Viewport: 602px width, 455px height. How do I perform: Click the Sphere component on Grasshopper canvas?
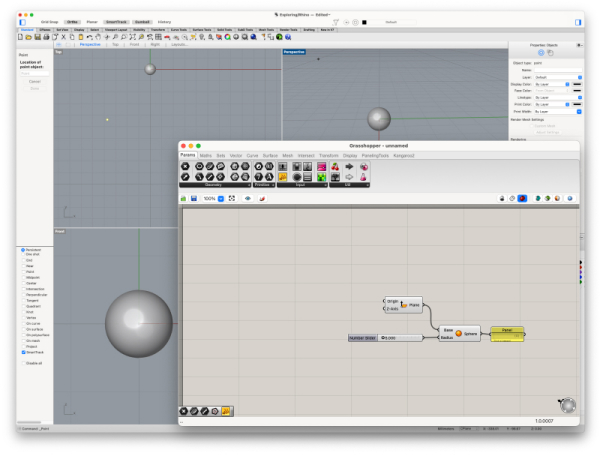click(459, 334)
